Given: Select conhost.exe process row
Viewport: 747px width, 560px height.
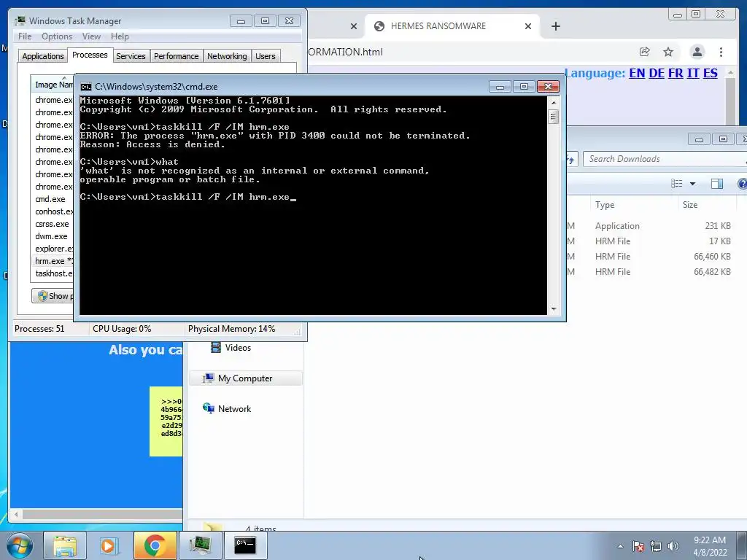Looking at the screenshot, I should pos(53,211).
